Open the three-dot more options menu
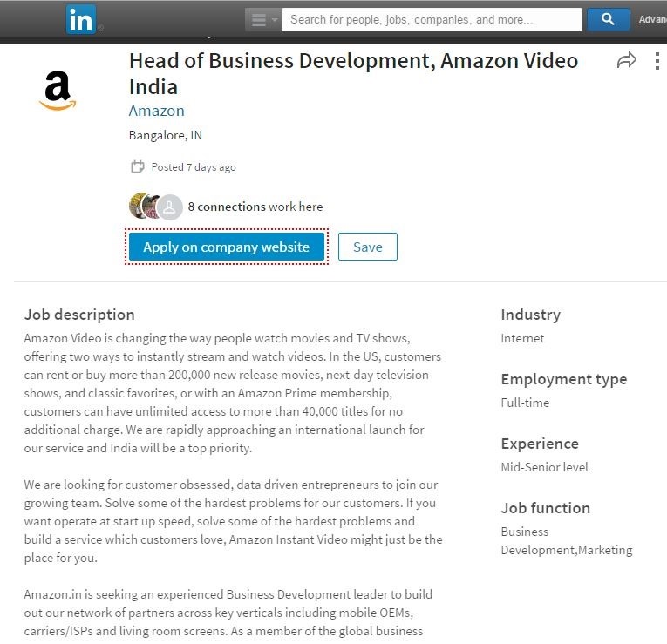This screenshot has height=644, width=667. tap(657, 60)
